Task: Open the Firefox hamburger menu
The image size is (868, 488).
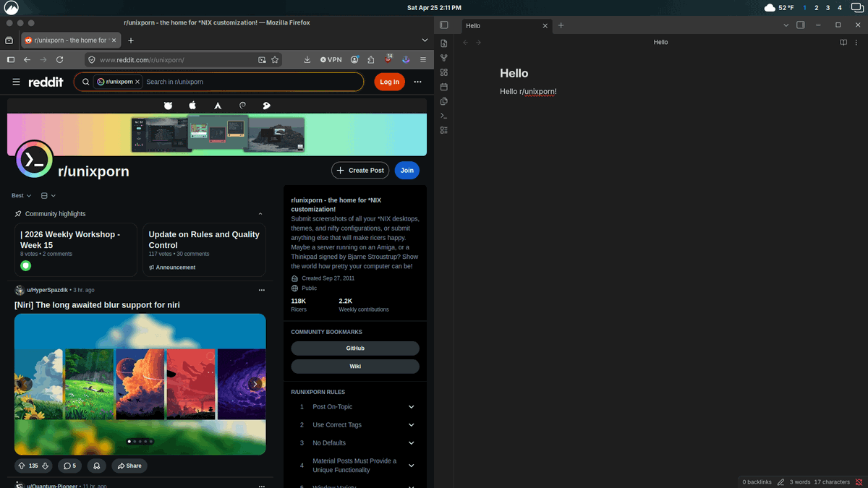Action: [423, 60]
